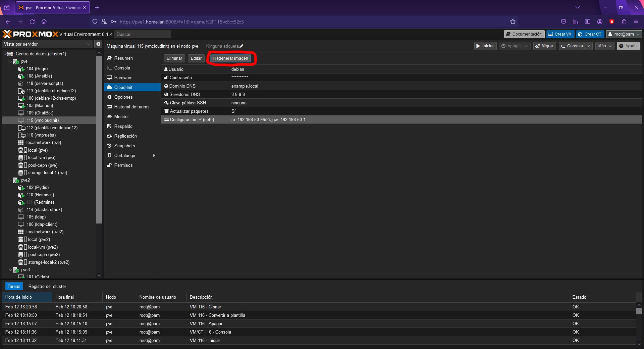
Task: Sort by Hora de inicio column header
Action: [x=27, y=297]
